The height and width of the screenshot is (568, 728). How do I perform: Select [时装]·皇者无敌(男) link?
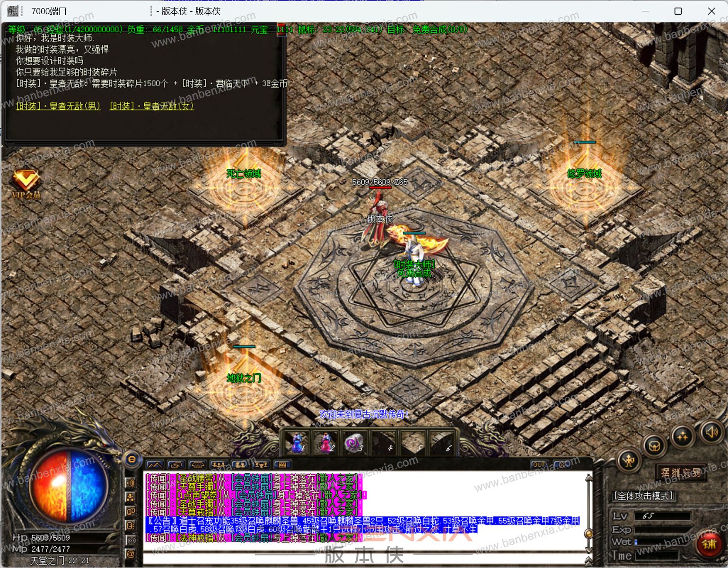tap(58, 106)
